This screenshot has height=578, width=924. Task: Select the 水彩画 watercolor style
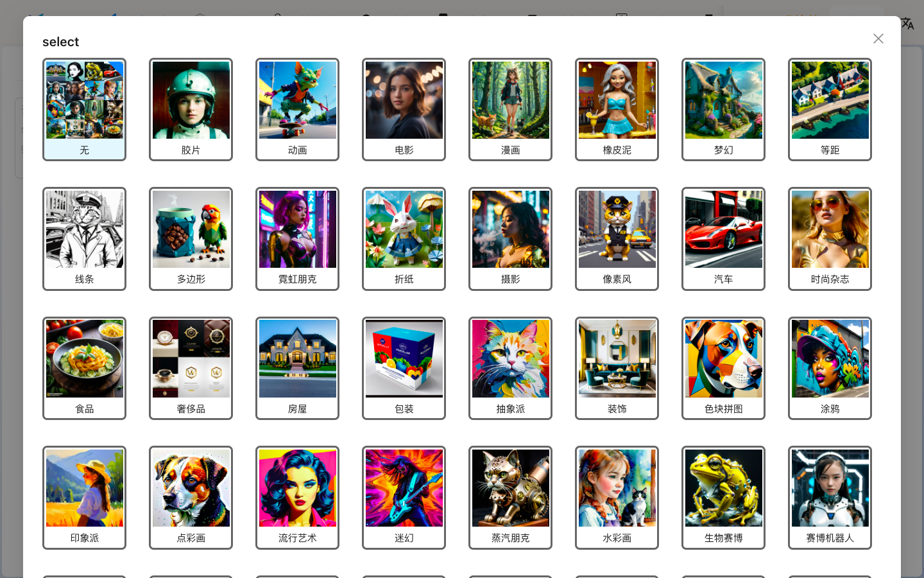pyautogui.click(x=617, y=498)
